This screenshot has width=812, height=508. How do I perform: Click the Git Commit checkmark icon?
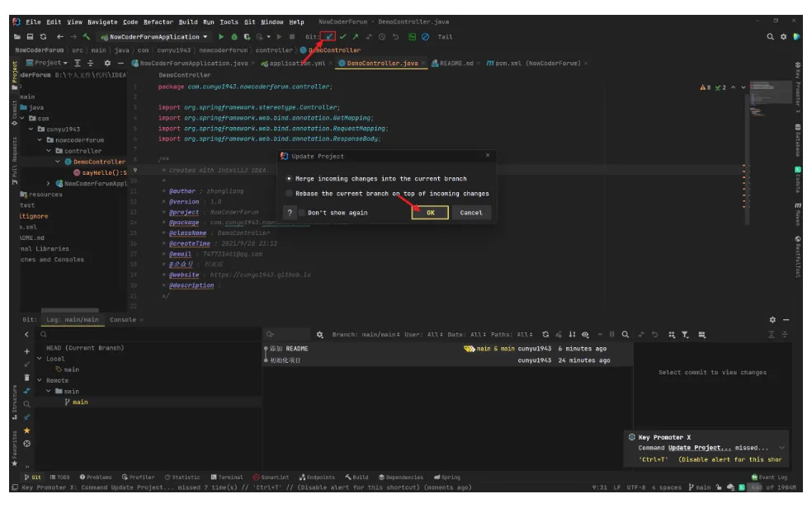pyautogui.click(x=342, y=37)
